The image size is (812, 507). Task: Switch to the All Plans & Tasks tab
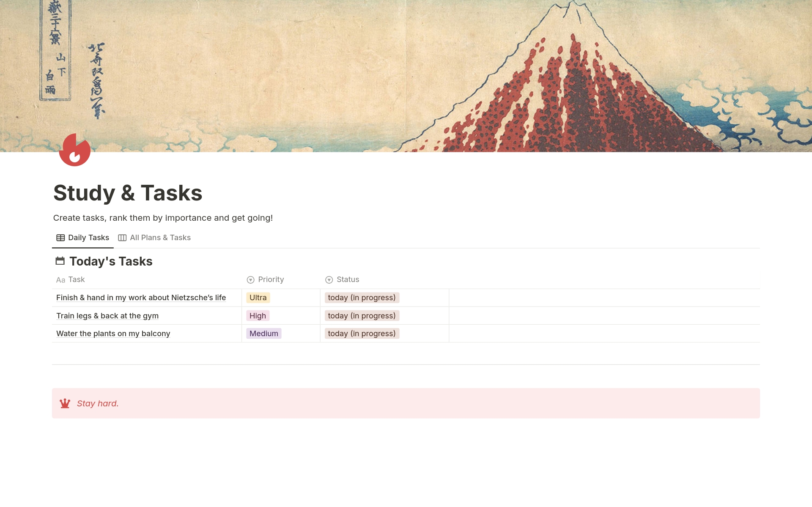point(160,237)
